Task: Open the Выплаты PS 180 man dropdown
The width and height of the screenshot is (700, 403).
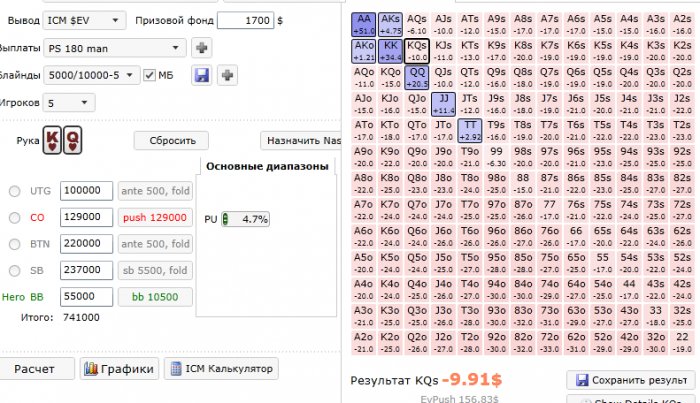Action: point(115,48)
